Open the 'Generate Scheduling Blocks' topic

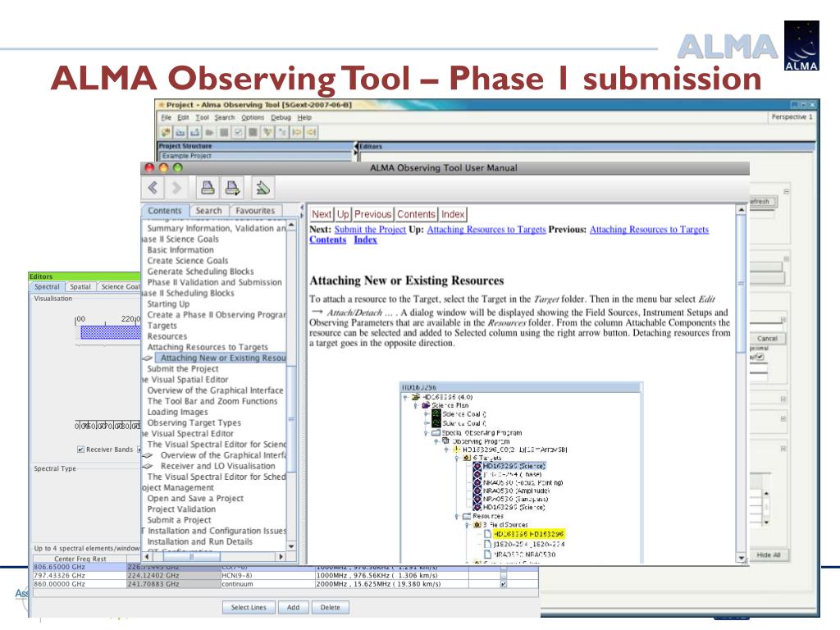click(200, 272)
